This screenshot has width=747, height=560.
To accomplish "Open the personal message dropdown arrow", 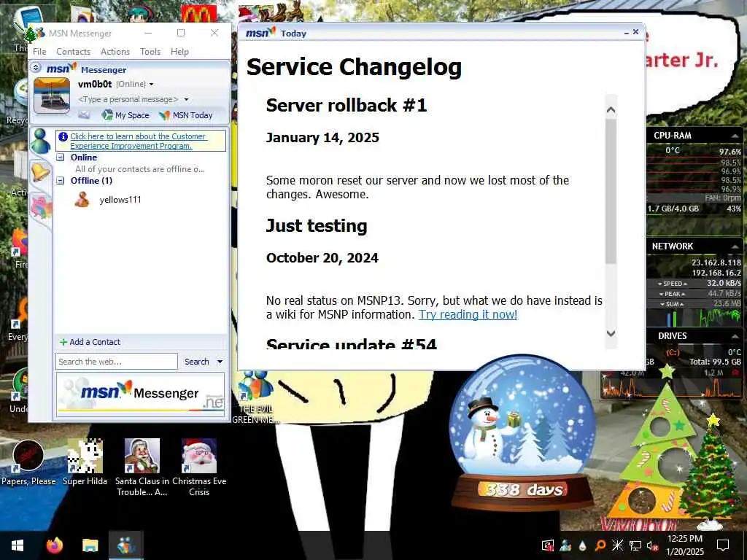I will coord(186,99).
